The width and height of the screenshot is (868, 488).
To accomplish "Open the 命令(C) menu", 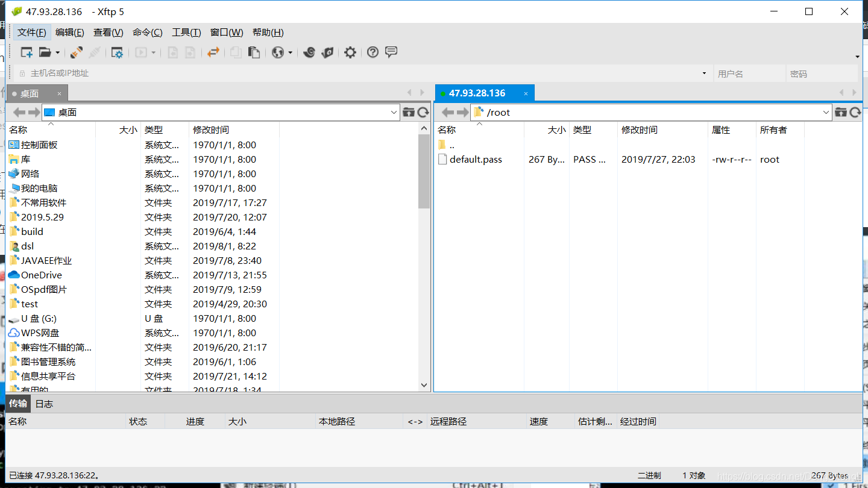I will coord(148,33).
